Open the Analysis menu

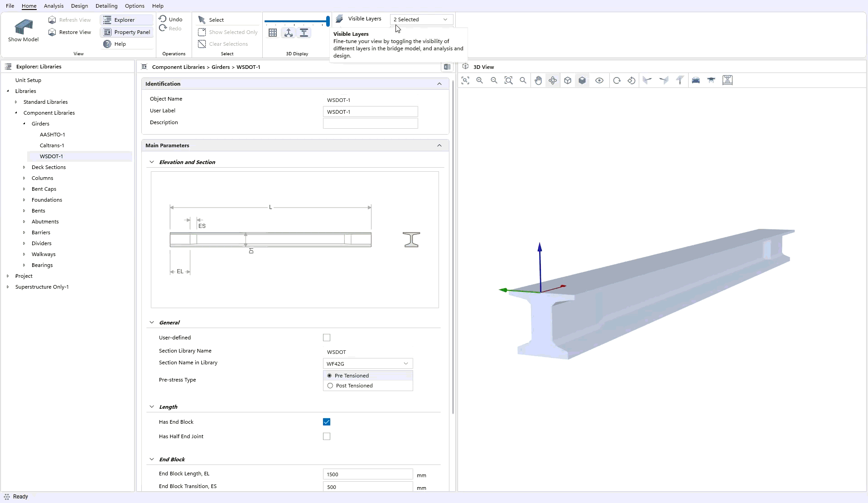[53, 6]
